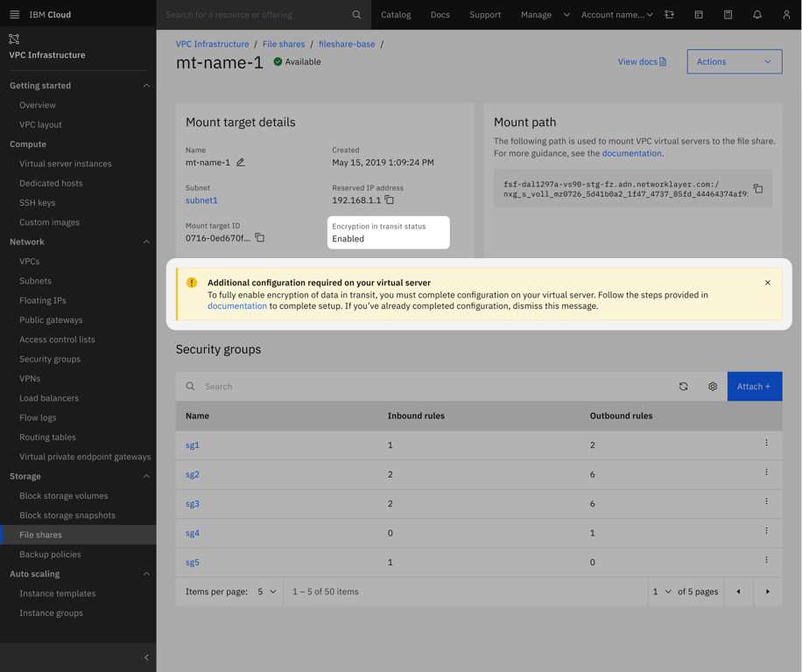Refresh the security groups table
802x672 pixels.
[x=683, y=387]
